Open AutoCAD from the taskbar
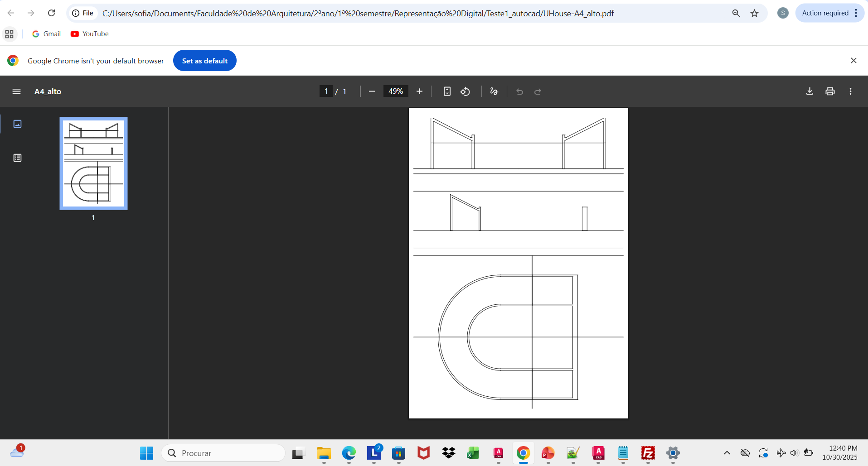This screenshot has height=466, width=868. [x=598, y=453]
